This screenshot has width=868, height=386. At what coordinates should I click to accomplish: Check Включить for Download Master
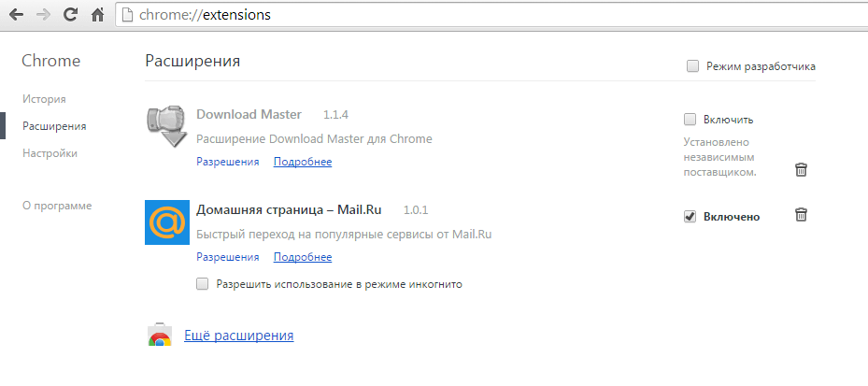pyautogui.click(x=690, y=119)
